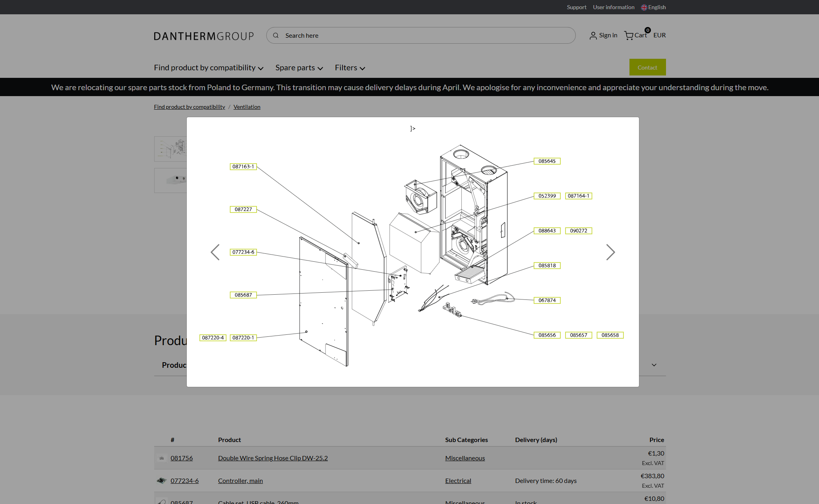819x504 pixels.
Task: Click price €383,80 in table
Action: coord(652,476)
